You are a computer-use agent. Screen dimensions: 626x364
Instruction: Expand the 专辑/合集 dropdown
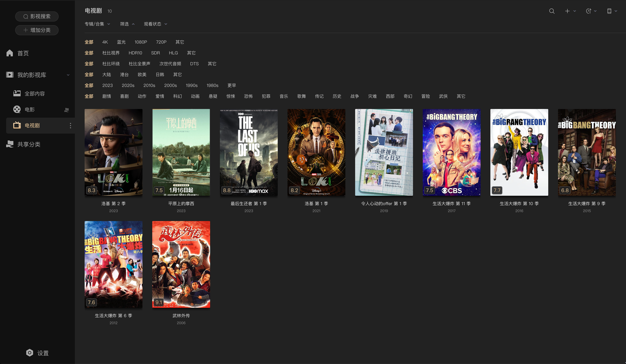coord(97,24)
